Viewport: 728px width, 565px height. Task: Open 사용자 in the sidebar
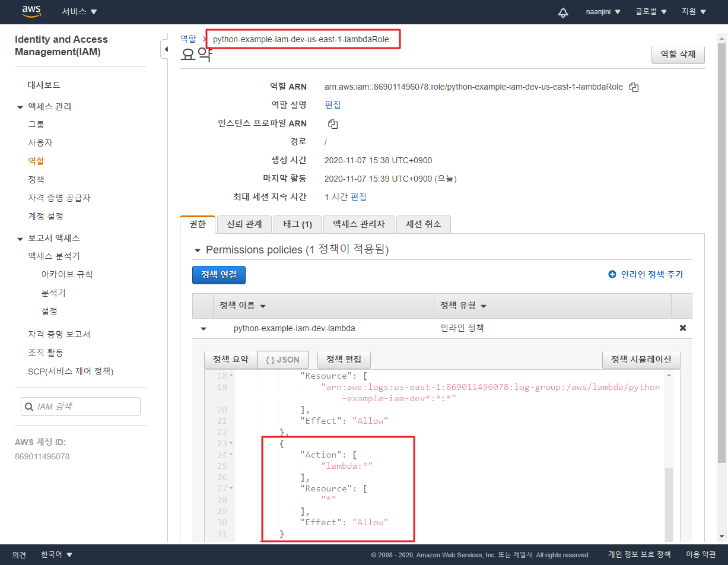coord(40,143)
